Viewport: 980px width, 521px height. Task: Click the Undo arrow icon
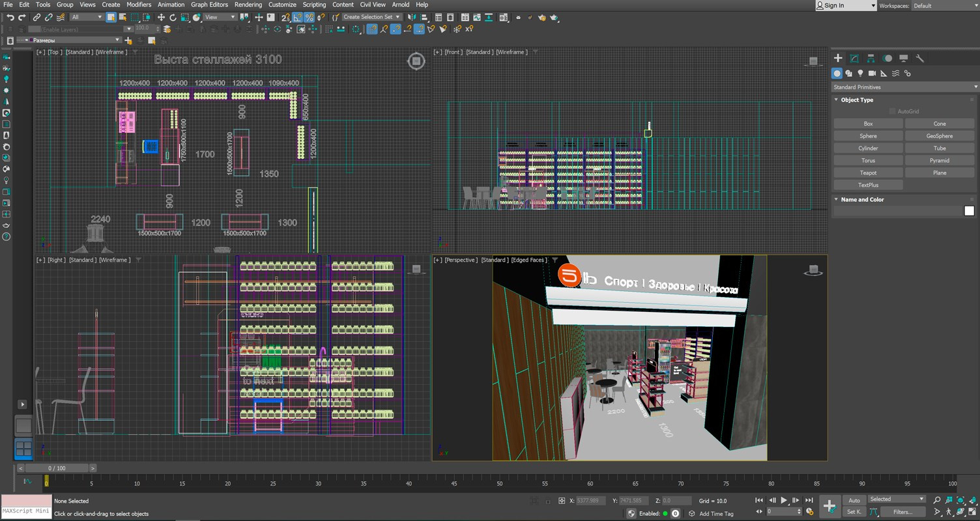tap(10, 18)
